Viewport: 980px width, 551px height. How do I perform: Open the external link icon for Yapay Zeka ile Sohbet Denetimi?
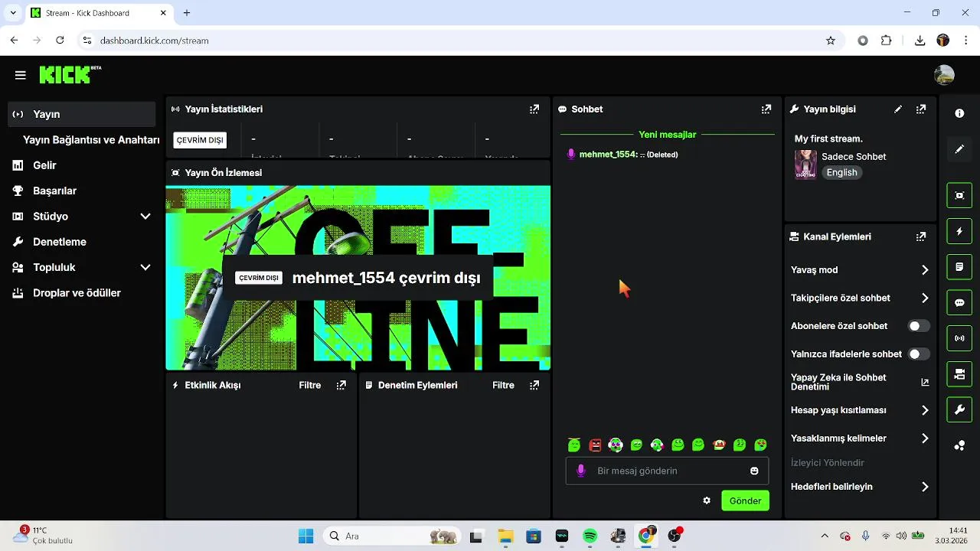pyautogui.click(x=925, y=382)
